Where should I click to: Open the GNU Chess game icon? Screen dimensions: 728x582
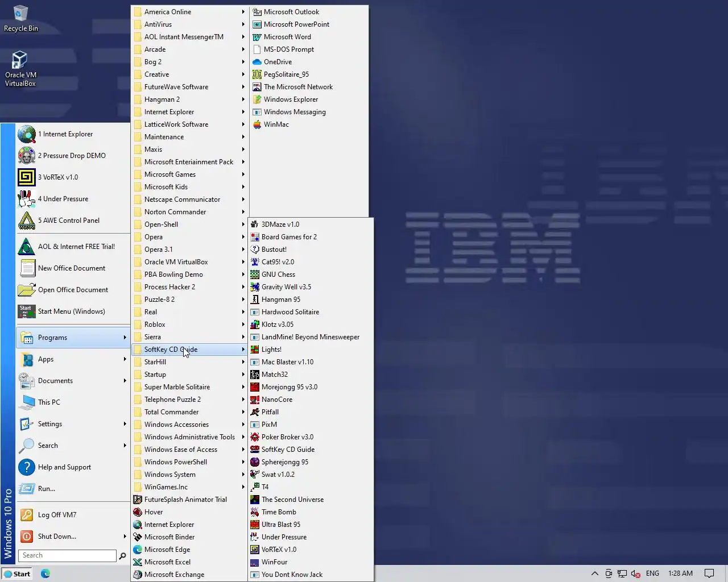(x=255, y=275)
